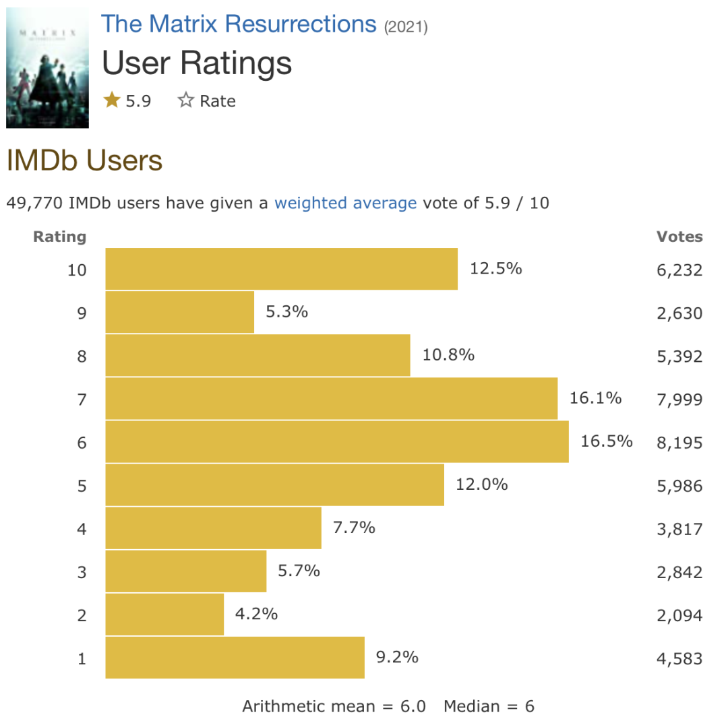The width and height of the screenshot is (728, 723).
Task: Select the rating 5 bar at 12.0%
Action: point(275,485)
